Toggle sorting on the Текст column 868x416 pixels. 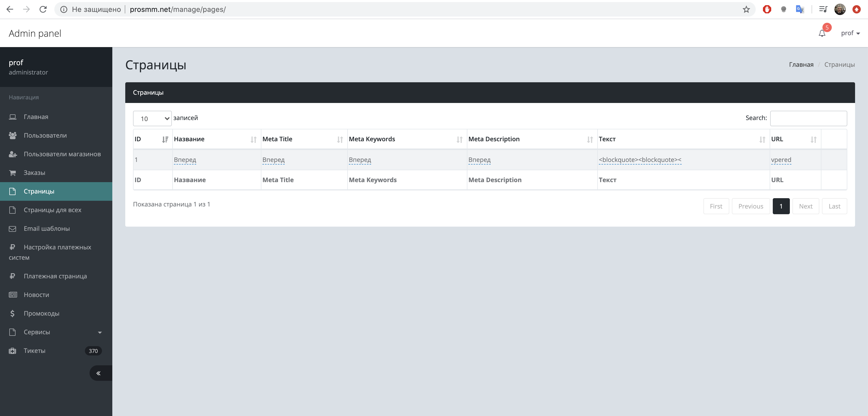pyautogui.click(x=762, y=139)
